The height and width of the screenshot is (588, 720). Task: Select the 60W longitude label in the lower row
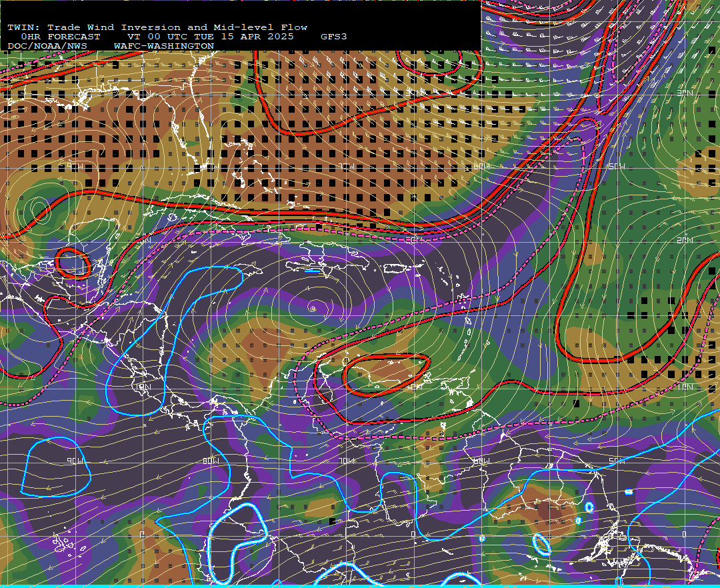click(x=481, y=461)
